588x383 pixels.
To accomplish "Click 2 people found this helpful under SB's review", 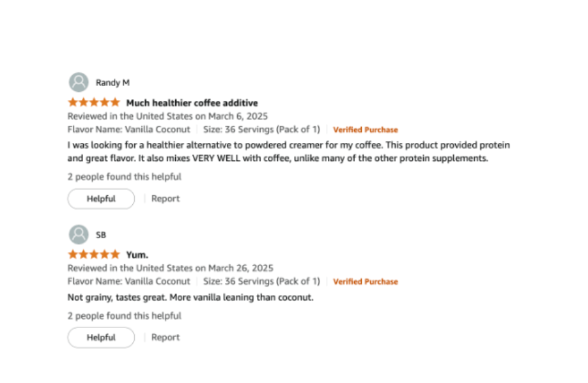I will click(124, 315).
